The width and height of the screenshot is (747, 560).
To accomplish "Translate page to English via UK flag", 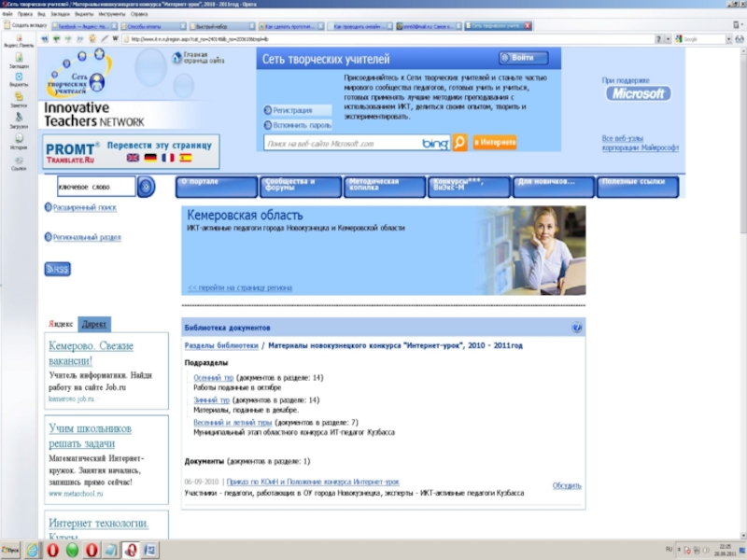I will point(133,158).
